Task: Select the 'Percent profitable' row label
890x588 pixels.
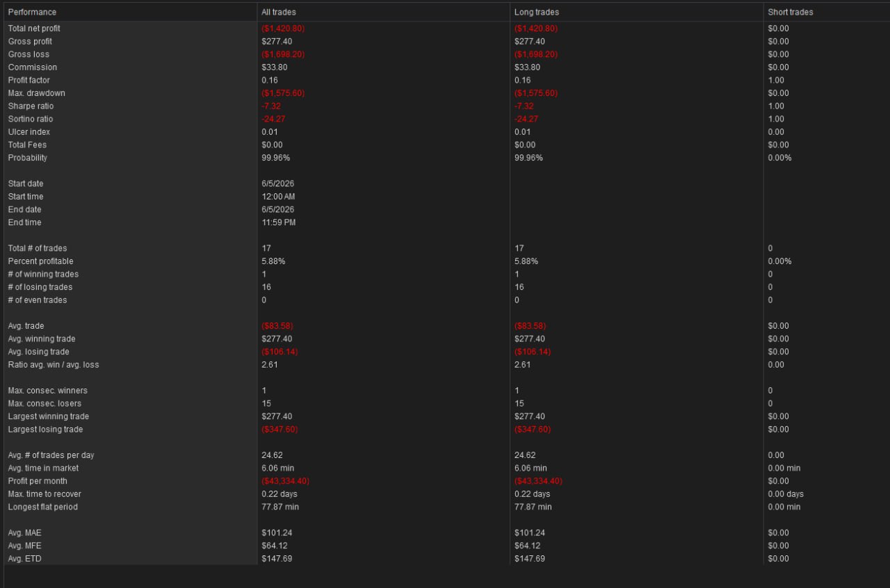Action: pyautogui.click(x=40, y=261)
